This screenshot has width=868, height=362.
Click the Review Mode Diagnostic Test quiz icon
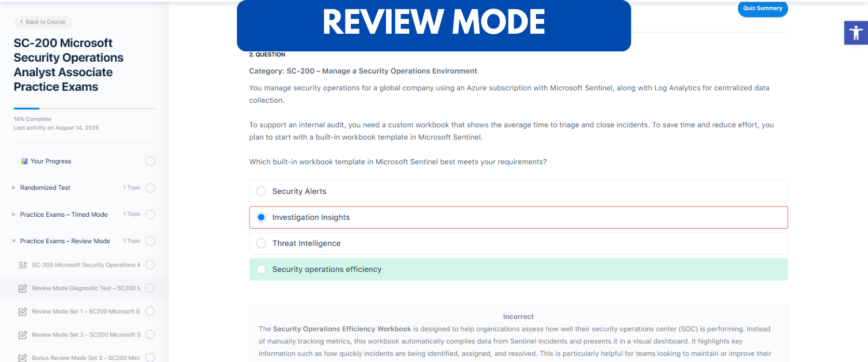23,288
